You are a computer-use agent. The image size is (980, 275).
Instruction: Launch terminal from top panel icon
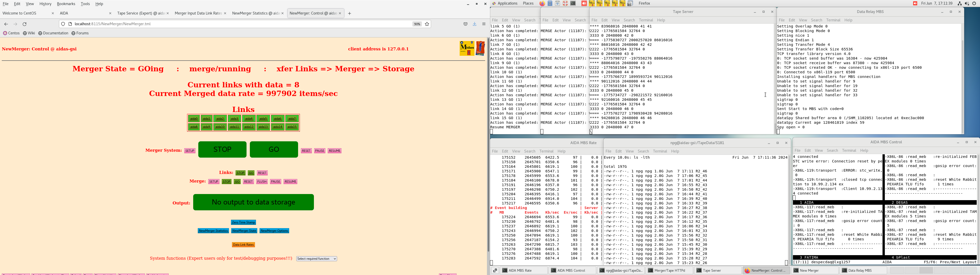coord(573,3)
